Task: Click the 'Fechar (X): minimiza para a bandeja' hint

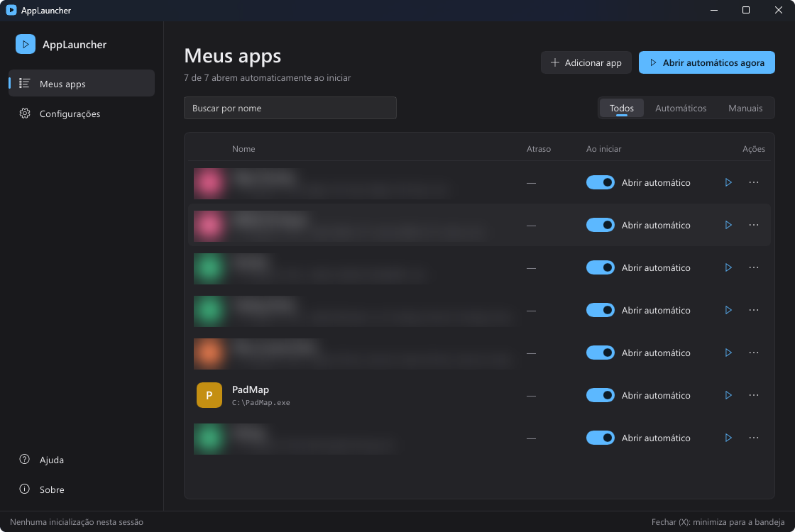Action: point(718,522)
